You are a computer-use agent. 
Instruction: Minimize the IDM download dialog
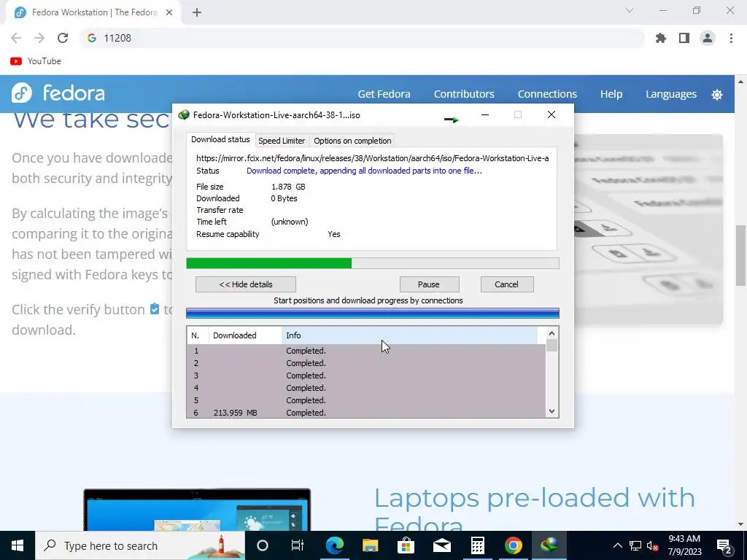[485, 114]
